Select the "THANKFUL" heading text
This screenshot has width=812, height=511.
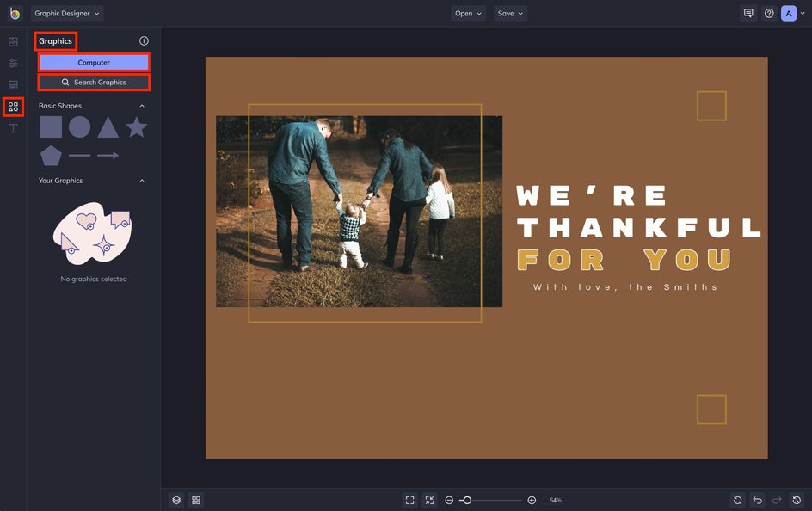638,227
